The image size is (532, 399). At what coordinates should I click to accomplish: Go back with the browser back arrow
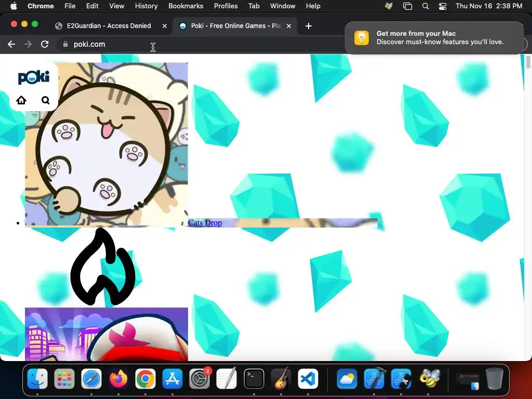coord(11,44)
